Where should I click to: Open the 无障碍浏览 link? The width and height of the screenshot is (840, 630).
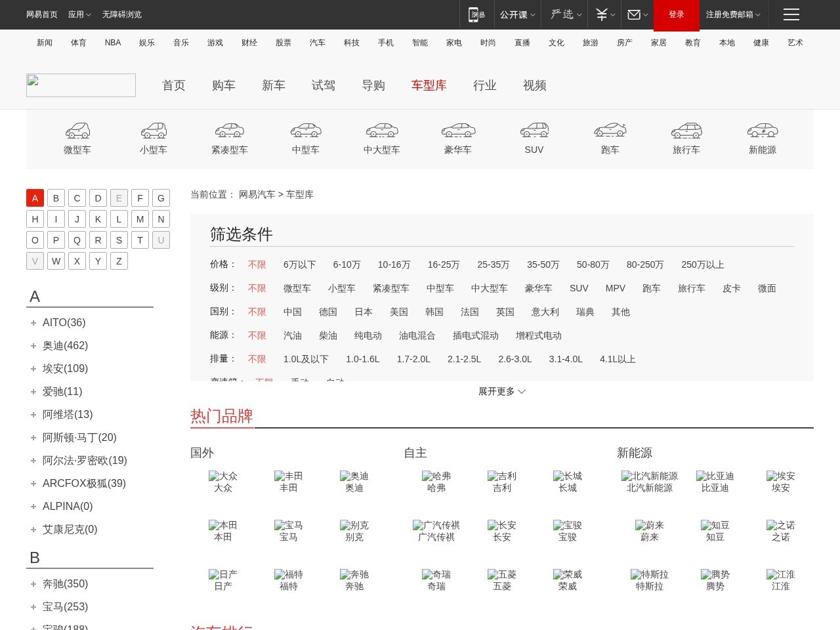pos(122,14)
